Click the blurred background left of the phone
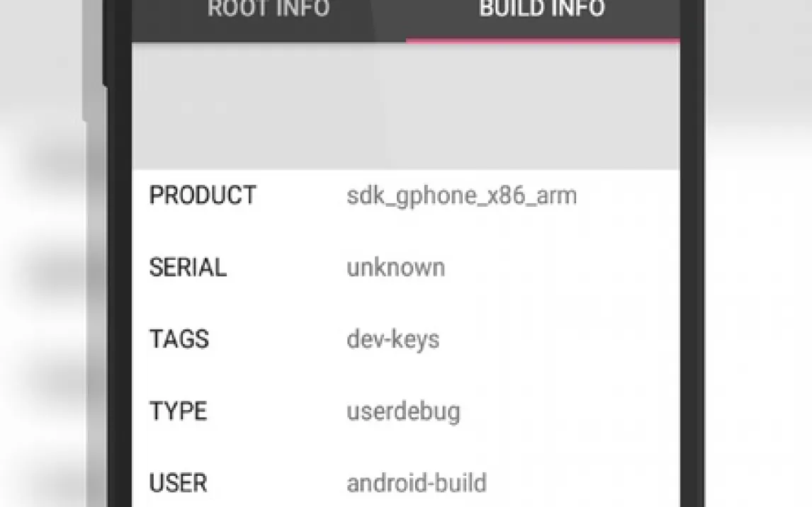The image size is (812, 507). pyautogui.click(x=43, y=283)
